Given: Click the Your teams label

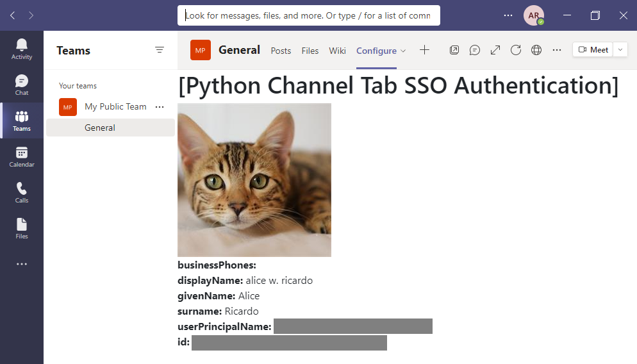Looking at the screenshot, I should [78, 86].
